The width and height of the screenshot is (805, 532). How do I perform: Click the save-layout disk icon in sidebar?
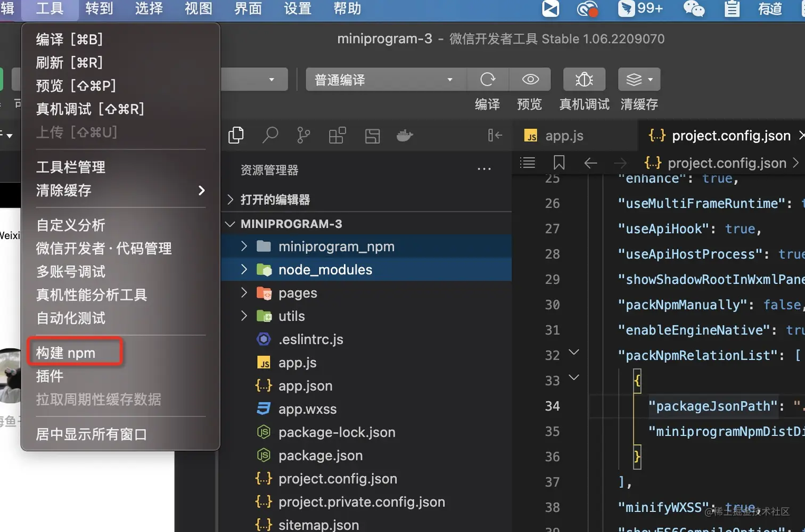click(x=372, y=136)
